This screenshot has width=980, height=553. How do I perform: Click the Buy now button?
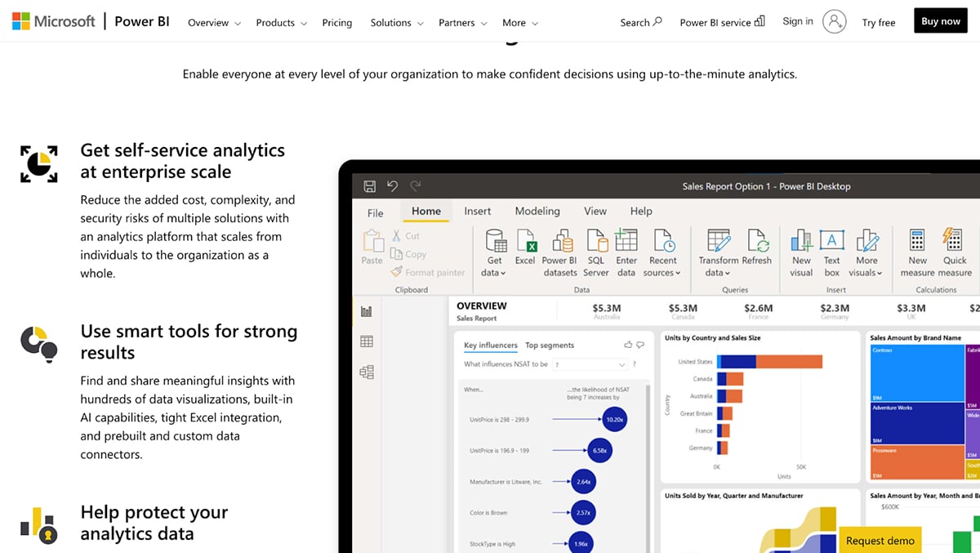pos(941,22)
